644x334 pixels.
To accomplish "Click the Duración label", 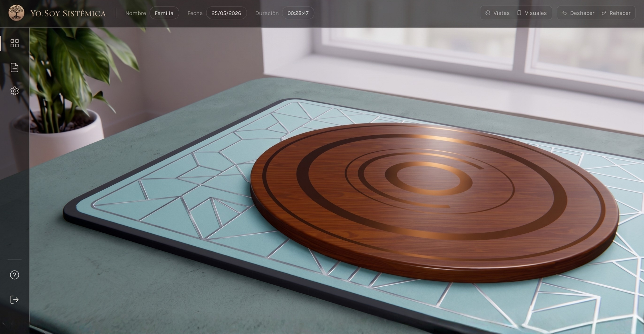I will click(x=267, y=13).
